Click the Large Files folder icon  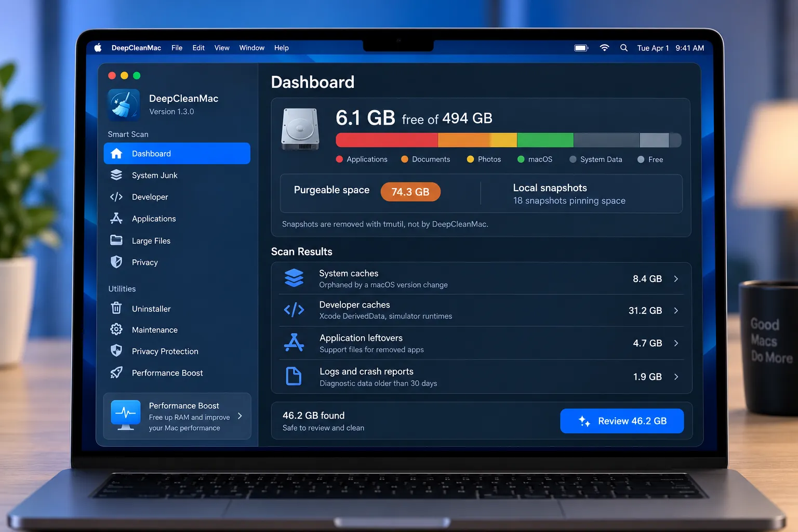point(116,240)
